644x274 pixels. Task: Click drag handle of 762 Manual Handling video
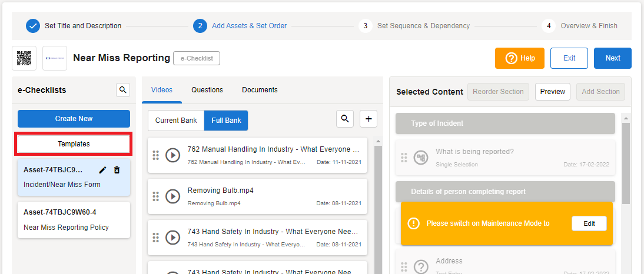pyautogui.click(x=156, y=155)
